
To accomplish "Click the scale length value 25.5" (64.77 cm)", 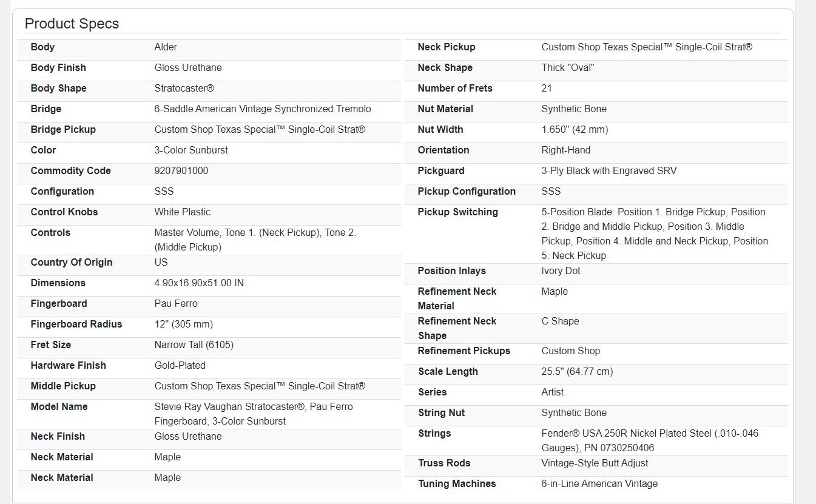I will [577, 372].
